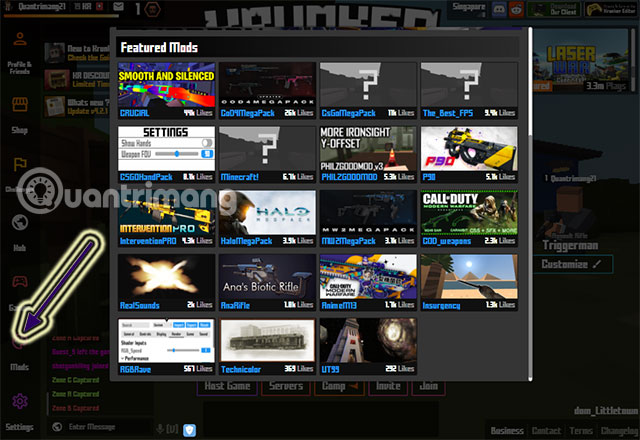Click the Host Game button

[227, 386]
